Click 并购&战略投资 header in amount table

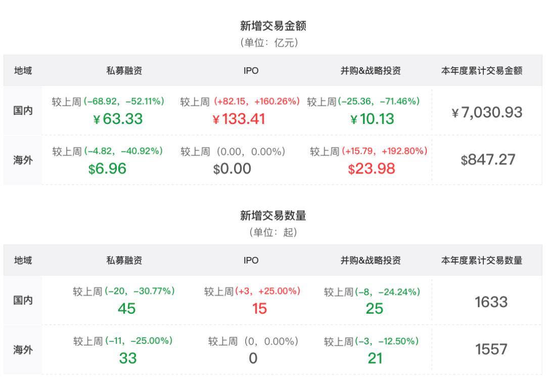pyautogui.click(x=371, y=71)
